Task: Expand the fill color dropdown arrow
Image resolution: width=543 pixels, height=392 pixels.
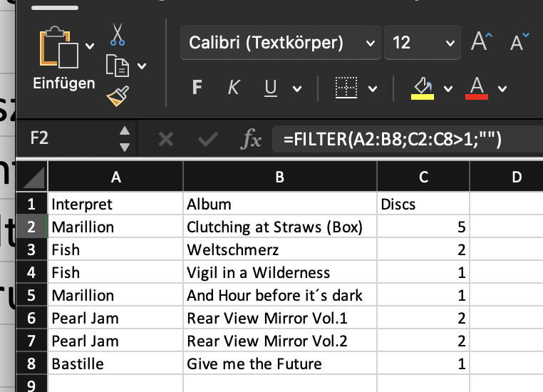Action: click(448, 89)
